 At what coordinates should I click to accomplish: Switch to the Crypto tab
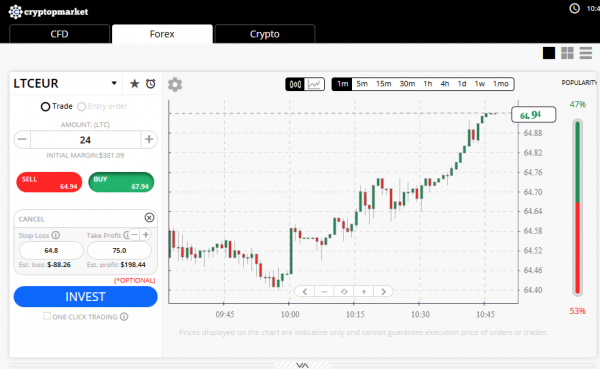(265, 34)
